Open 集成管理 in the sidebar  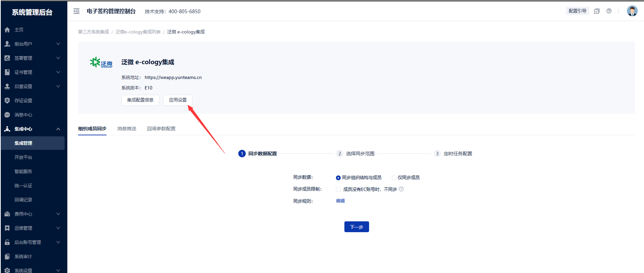[x=33, y=143]
